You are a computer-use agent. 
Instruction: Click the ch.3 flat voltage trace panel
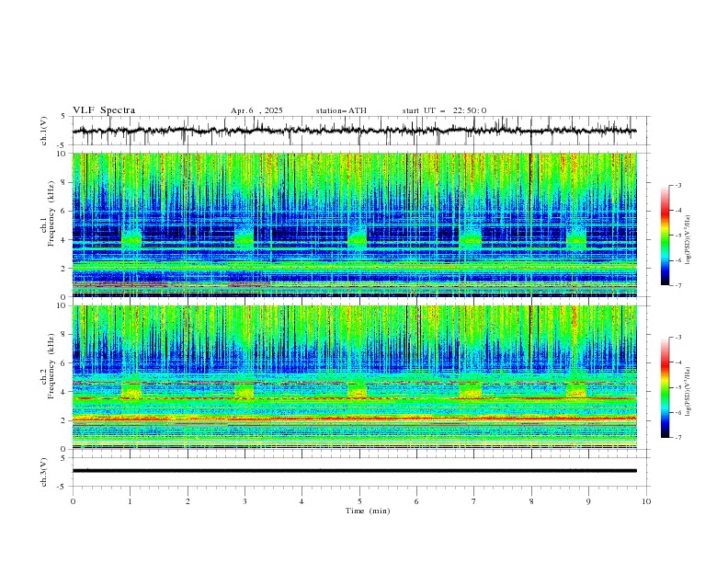(x=361, y=472)
